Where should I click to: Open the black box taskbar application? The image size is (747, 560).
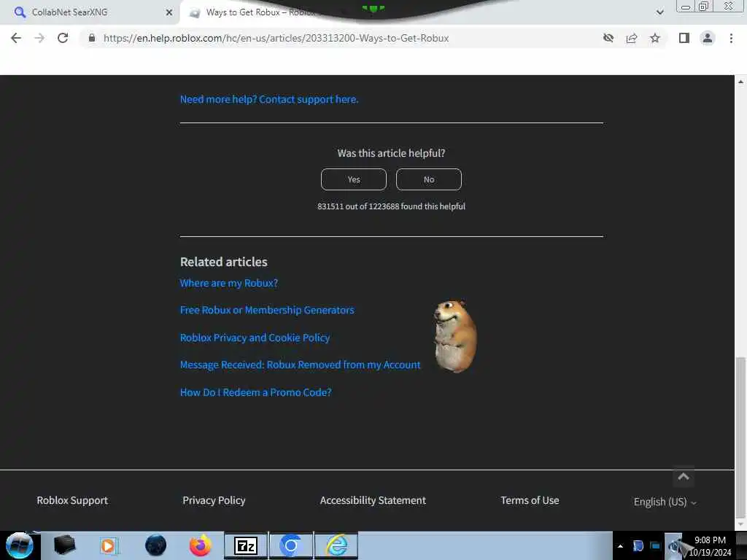click(64, 545)
